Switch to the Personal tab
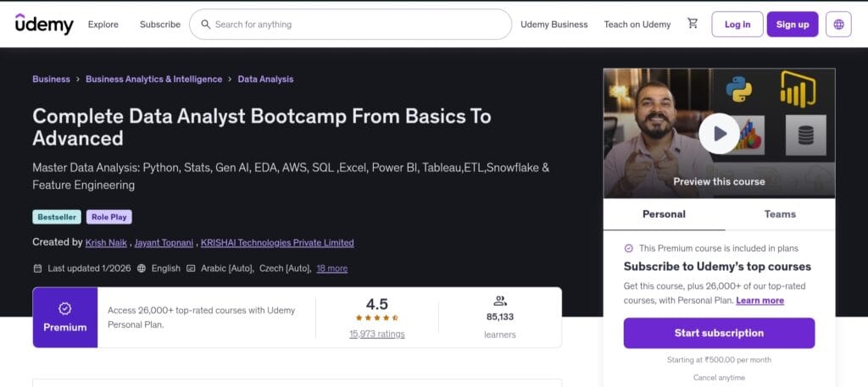Viewport: 868px width, 387px height. (x=664, y=214)
